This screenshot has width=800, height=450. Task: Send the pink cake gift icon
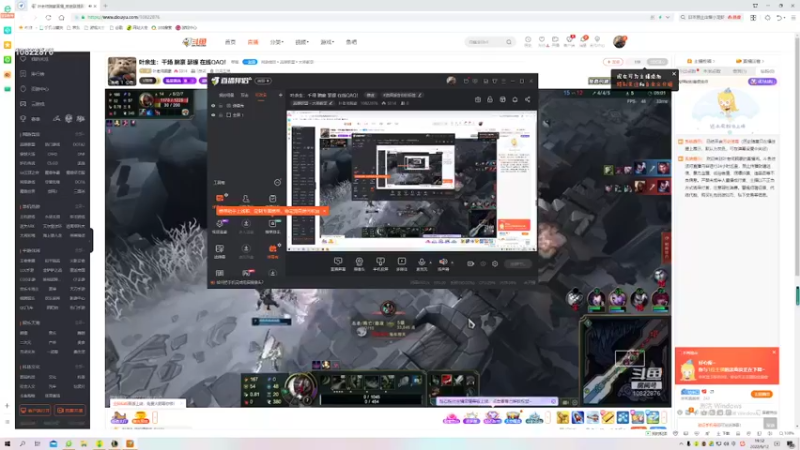click(x=451, y=418)
